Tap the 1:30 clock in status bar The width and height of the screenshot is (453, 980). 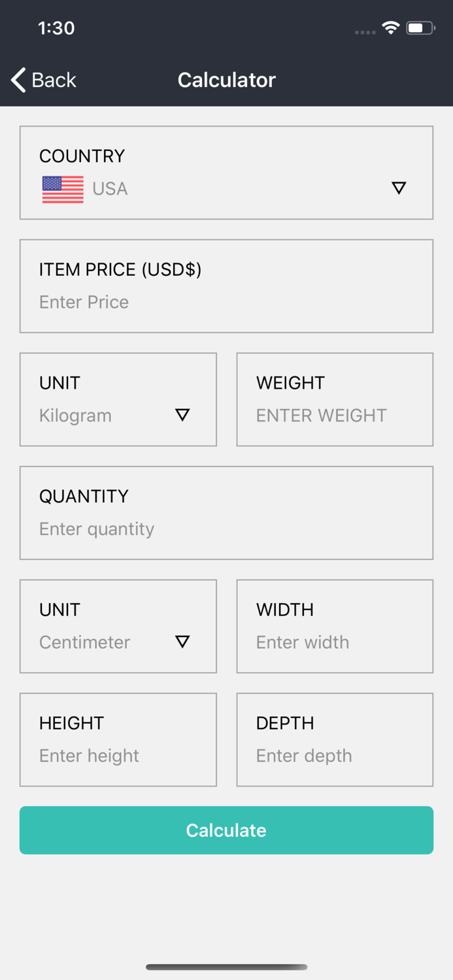click(56, 28)
